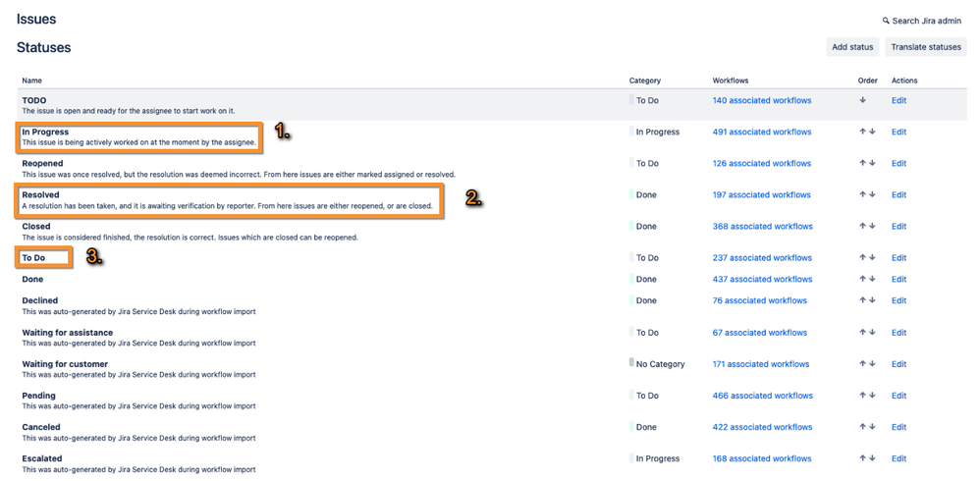The image size is (980, 481).
Task: Edit the Declined status
Action: click(x=898, y=300)
